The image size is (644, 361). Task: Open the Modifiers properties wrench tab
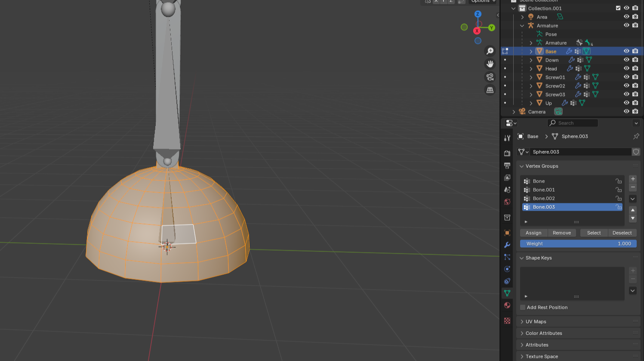pos(507,245)
